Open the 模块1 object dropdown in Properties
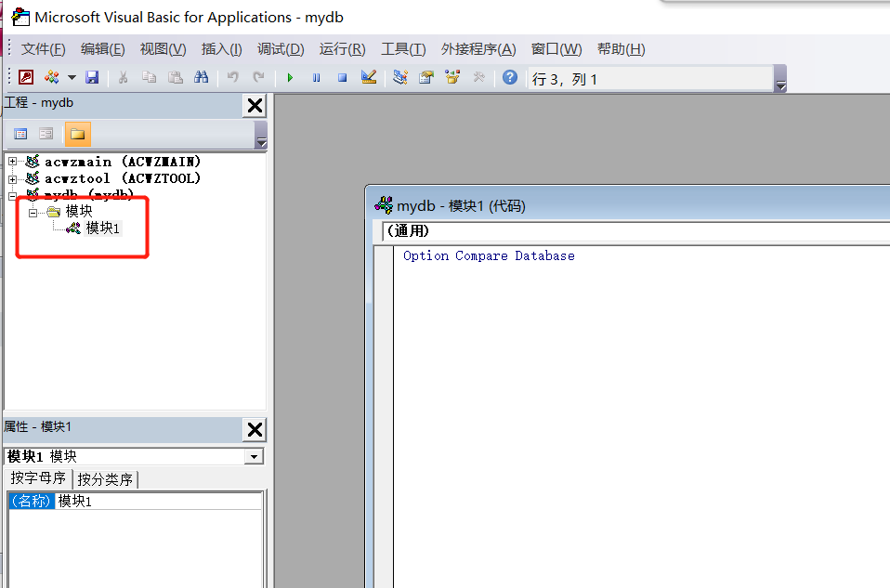 tap(253, 457)
